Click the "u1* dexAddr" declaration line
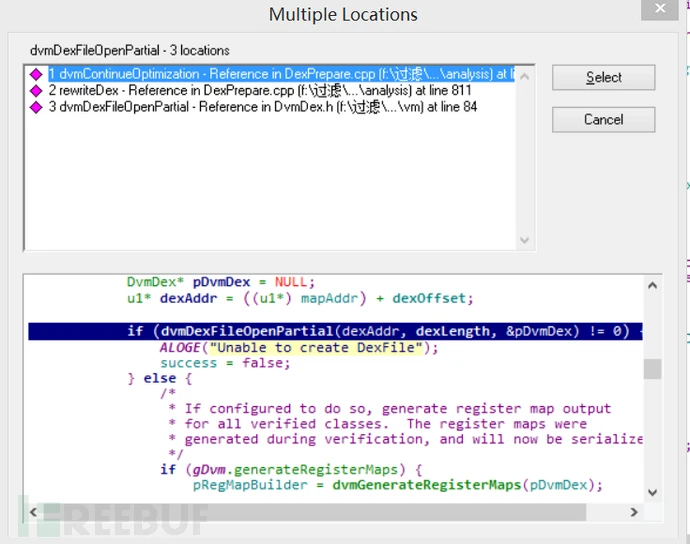This screenshot has height=544, width=690. [x=300, y=298]
